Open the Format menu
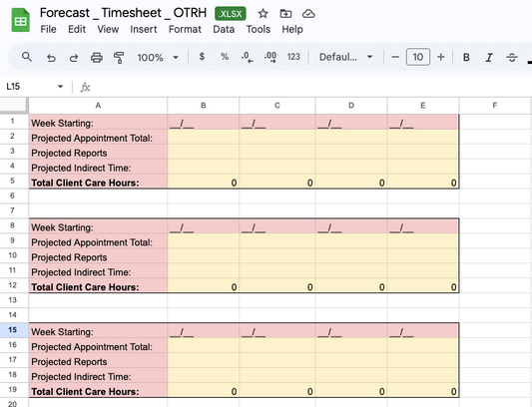Viewport: 532px width, 407px height. pyautogui.click(x=185, y=29)
